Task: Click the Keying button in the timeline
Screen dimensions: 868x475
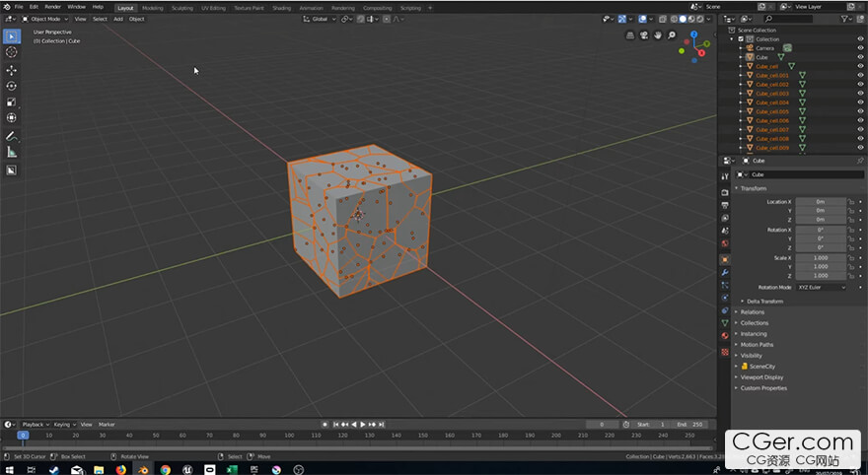Action: click(x=62, y=424)
